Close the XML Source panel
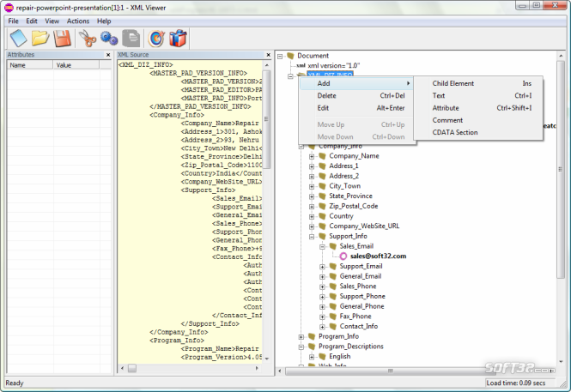This screenshot has height=392, width=571. 269,55
